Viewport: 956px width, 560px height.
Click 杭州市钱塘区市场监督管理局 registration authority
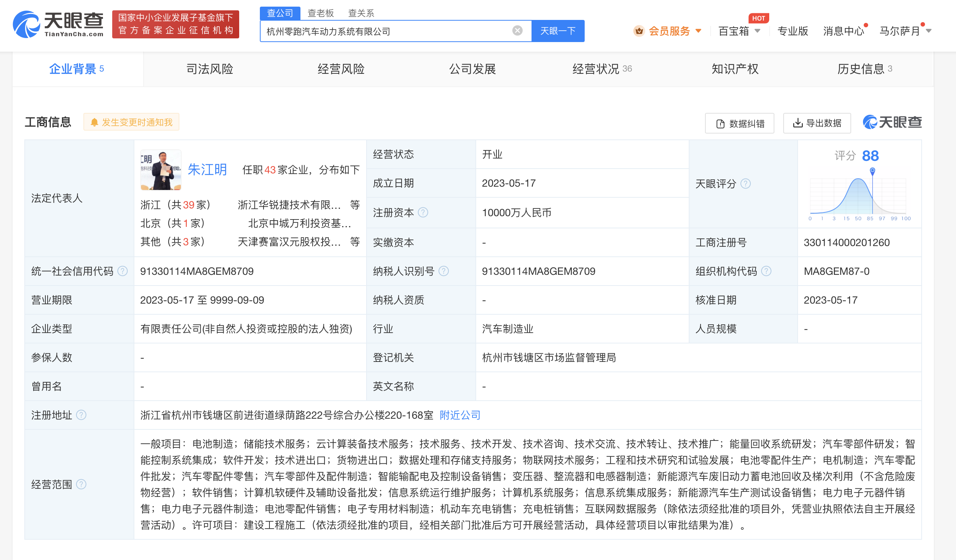tap(549, 357)
